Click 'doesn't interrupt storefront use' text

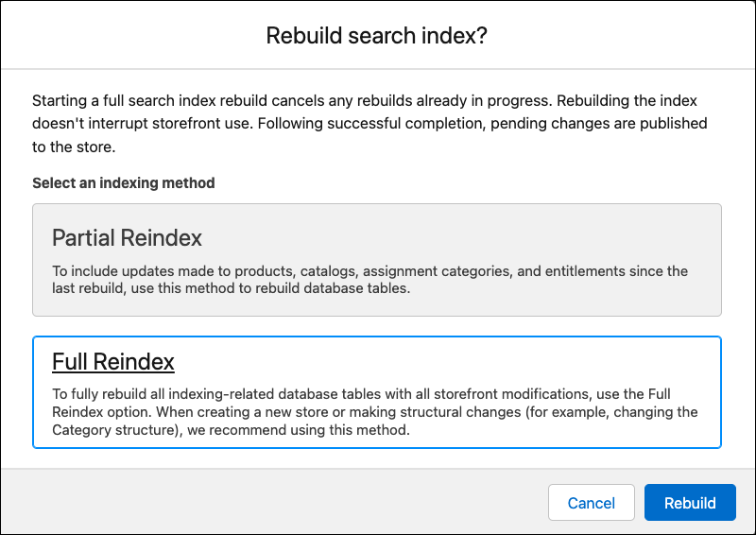(x=143, y=124)
